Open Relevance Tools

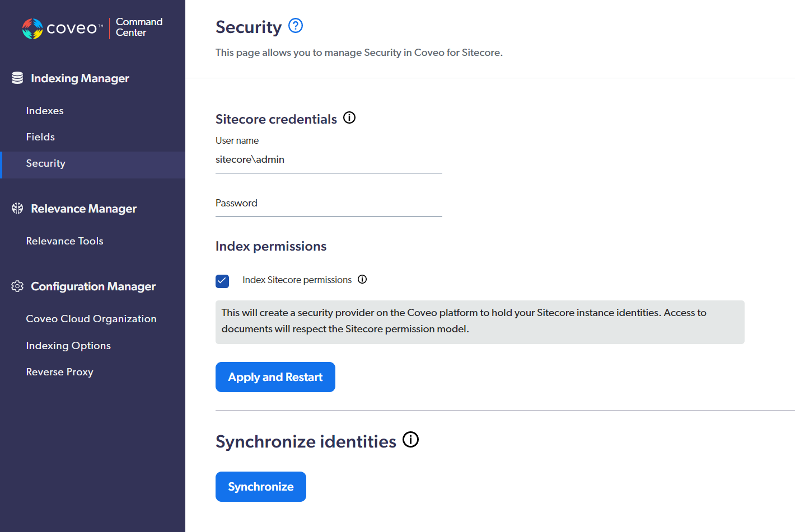click(x=64, y=241)
